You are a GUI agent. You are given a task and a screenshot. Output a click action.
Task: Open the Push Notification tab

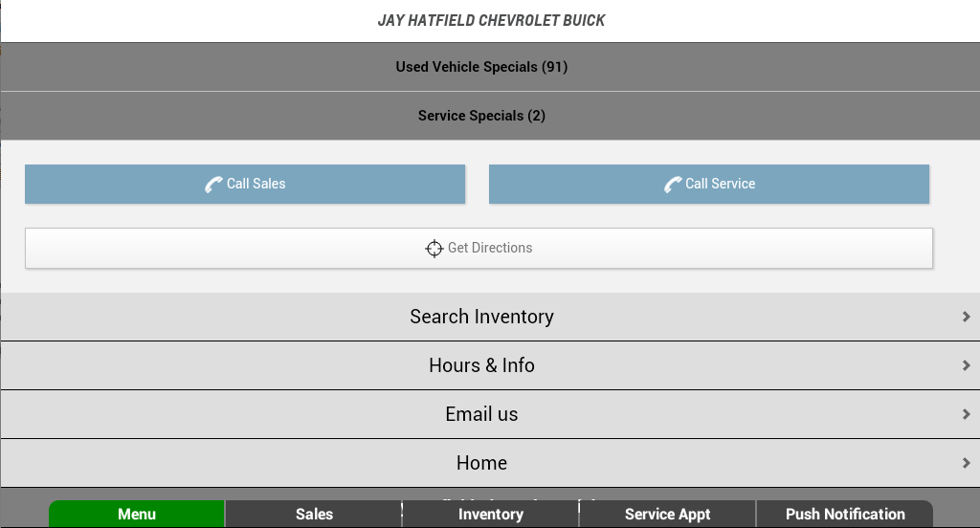click(x=845, y=514)
